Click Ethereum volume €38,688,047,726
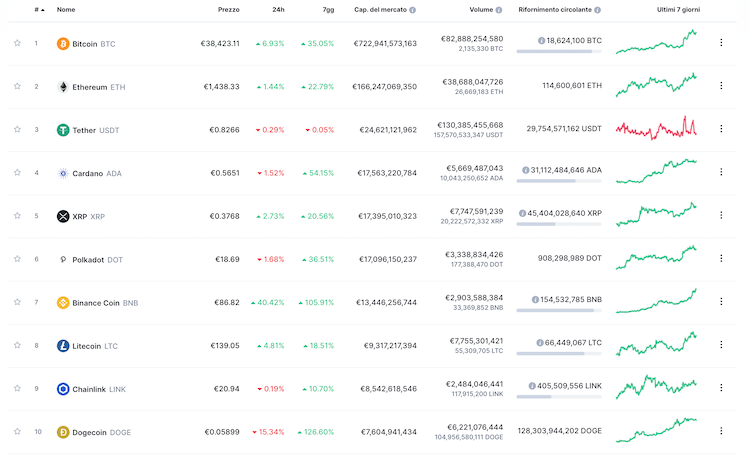Viewport: 750px width, 460px height. click(x=473, y=82)
